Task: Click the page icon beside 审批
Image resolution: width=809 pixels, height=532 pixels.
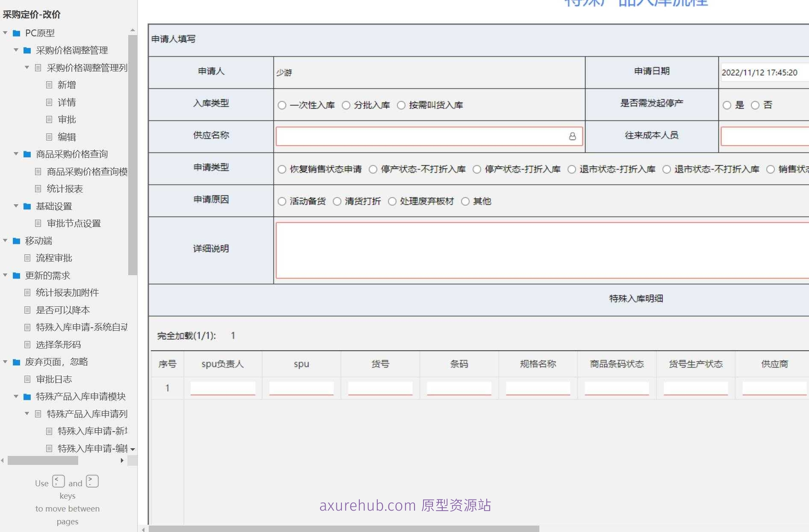Action: point(48,120)
